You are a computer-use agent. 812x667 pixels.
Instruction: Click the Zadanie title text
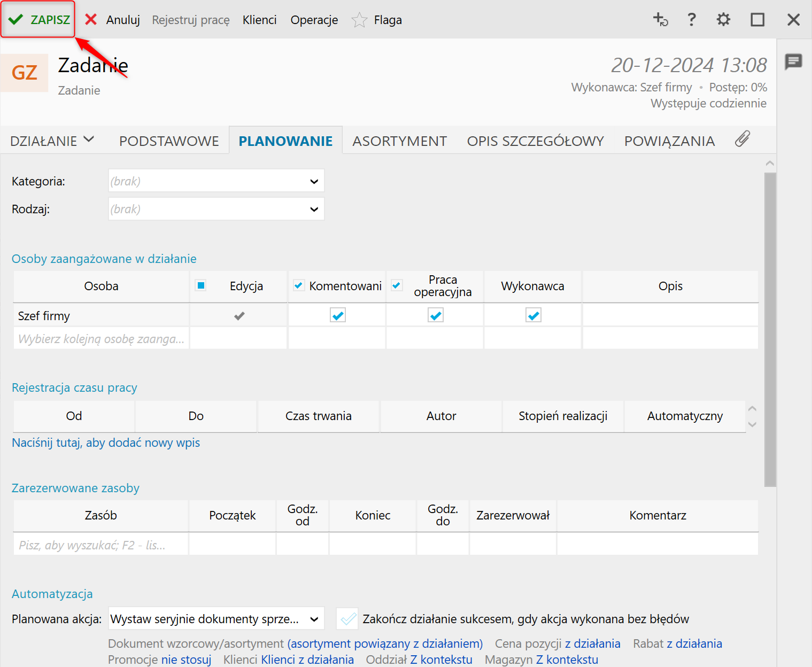pos(93,66)
